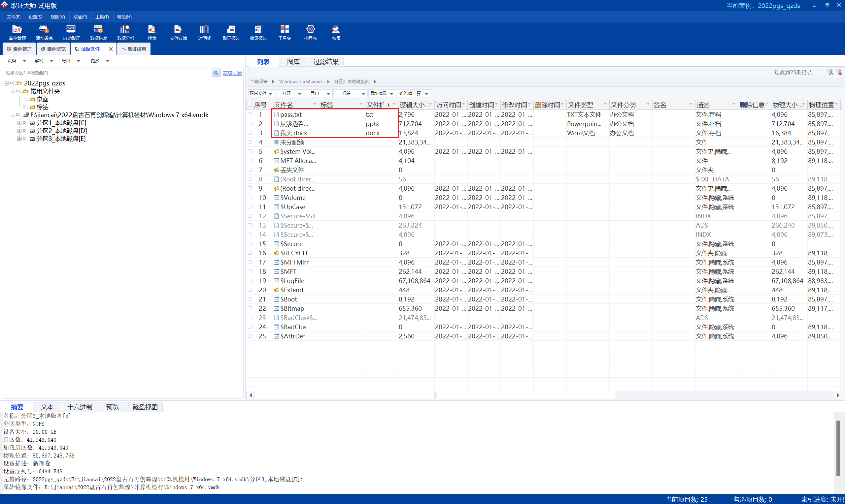Image resolution: width=845 pixels, height=504 pixels.
Task: Check the box for row 5 System Vol
Action: [250, 151]
